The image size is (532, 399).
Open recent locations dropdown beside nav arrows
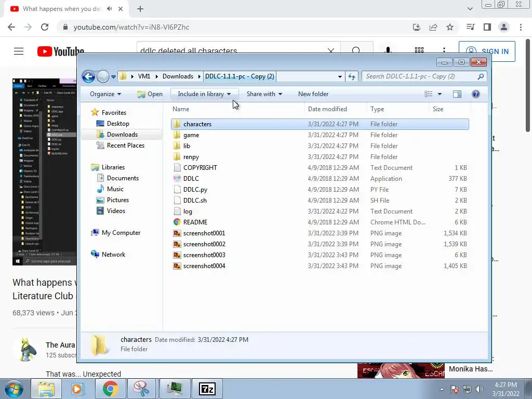click(113, 77)
